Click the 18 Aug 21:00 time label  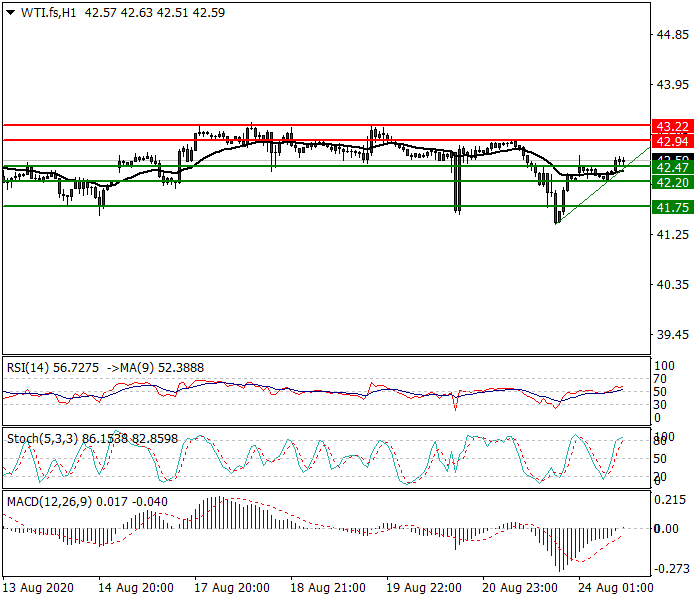328,588
